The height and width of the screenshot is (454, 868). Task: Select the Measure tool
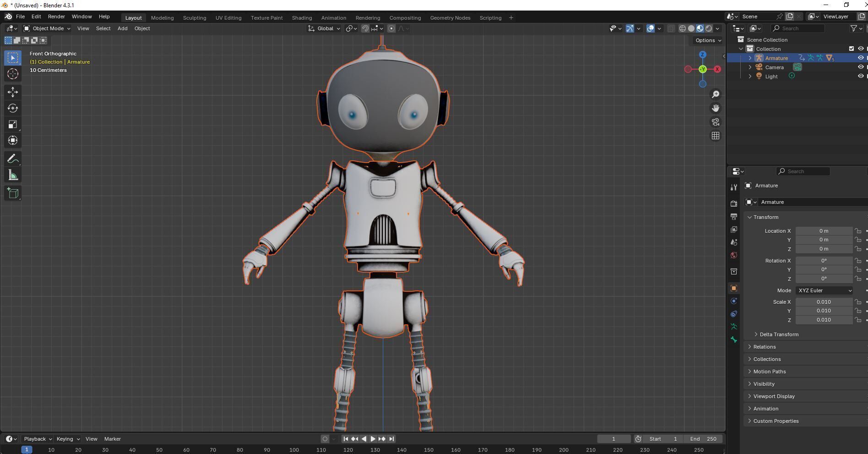point(13,175)
